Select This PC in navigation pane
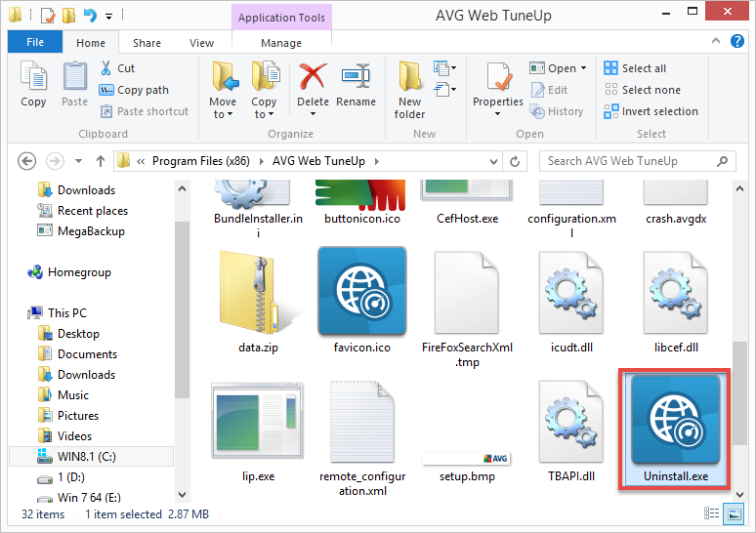756x533 pixels. (58, 312)
